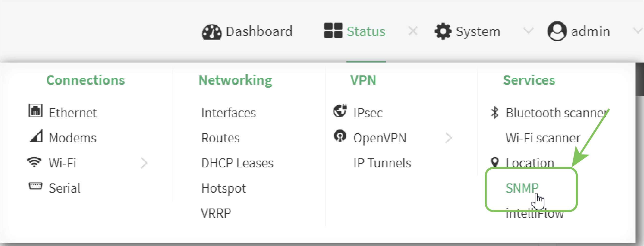Click the System gear icon

coord(443,31)
